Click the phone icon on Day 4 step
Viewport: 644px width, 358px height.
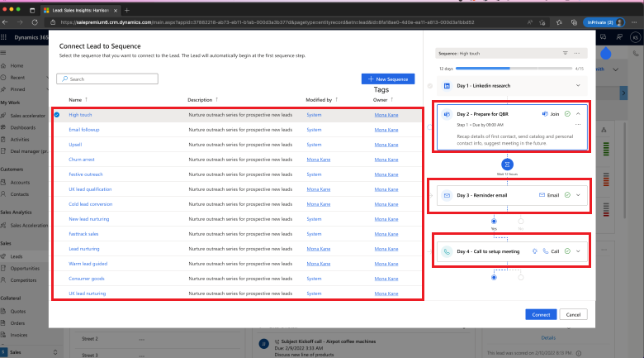(447, 251)
